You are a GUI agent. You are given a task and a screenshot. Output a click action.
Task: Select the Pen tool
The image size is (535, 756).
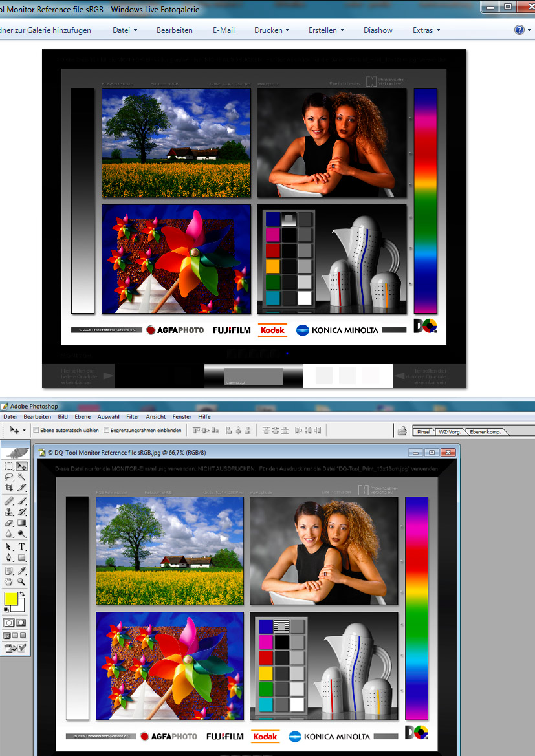coord(8,557)
